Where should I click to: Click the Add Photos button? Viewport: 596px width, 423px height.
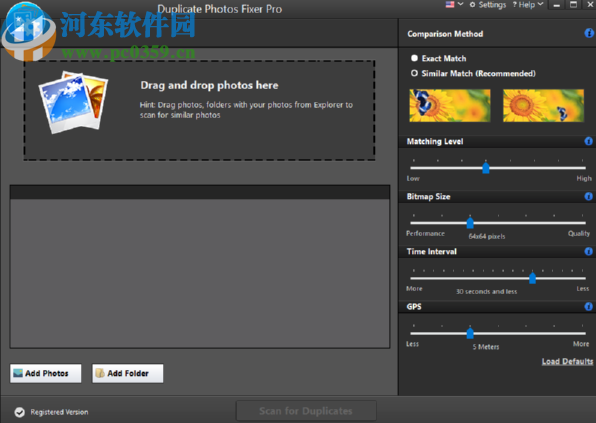[x=46, y=374]
